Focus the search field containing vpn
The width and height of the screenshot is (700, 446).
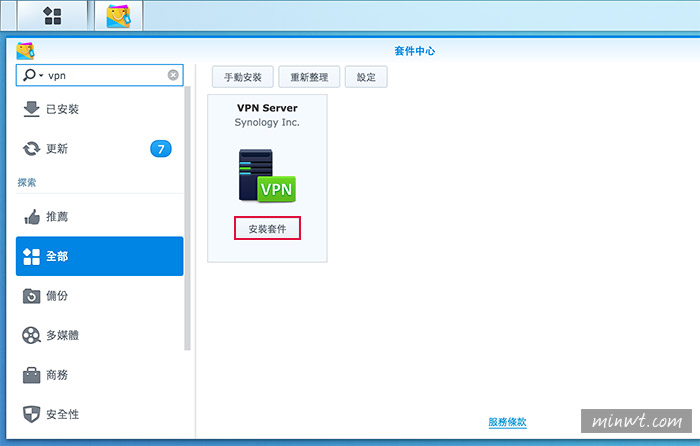[100, 75]
